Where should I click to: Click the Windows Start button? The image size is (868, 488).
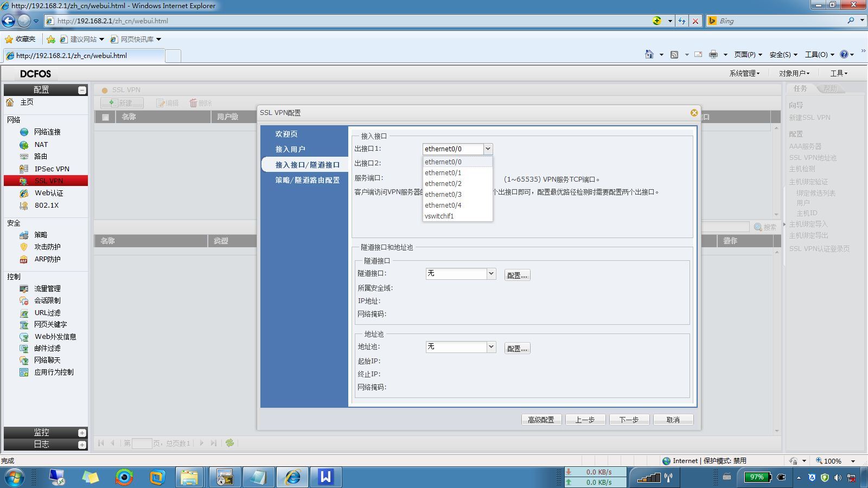point(14,478)
